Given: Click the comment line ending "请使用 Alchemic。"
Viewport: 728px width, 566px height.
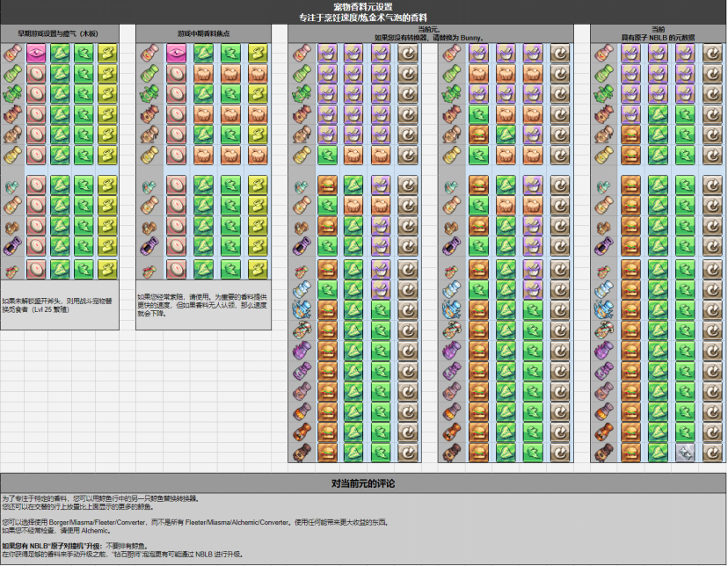Looking at the screenshot, I should (x=56, y=530).
